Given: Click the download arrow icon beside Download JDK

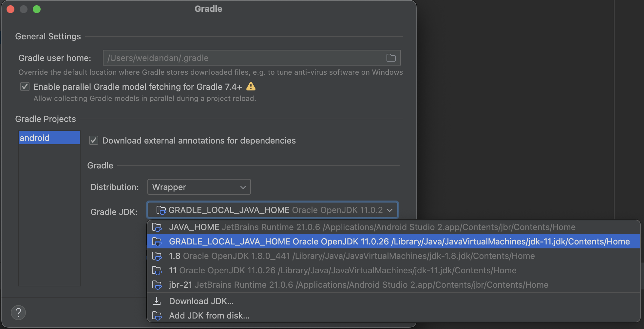Looking at the screenshot, I should [x=157, y=301].
